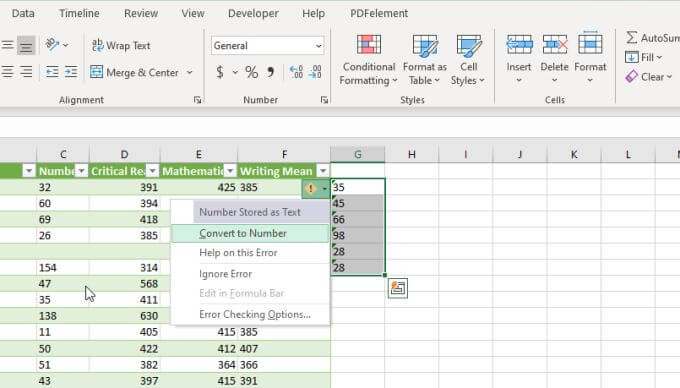Select column G header
The image size is (680, 388).
[x=358, y=154]
